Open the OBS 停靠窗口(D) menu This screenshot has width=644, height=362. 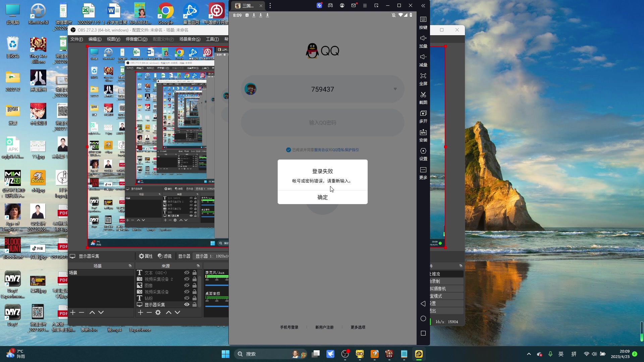(x=137, y=39)
